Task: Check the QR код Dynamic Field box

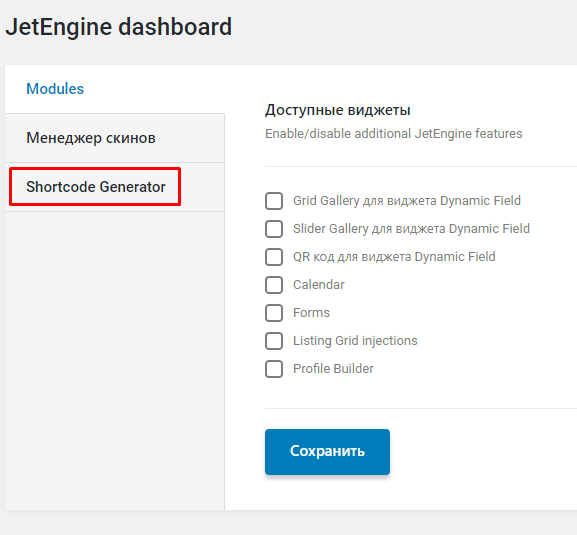Action: [274, 257]
